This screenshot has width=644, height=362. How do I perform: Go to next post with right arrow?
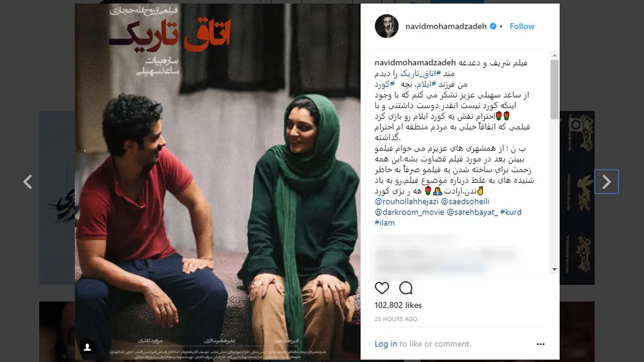tap(606, 182)
